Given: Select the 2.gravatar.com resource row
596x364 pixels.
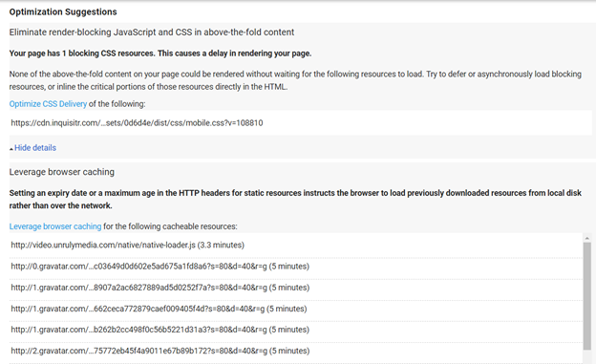Looking at the screenshot, I should click(296, 351).
